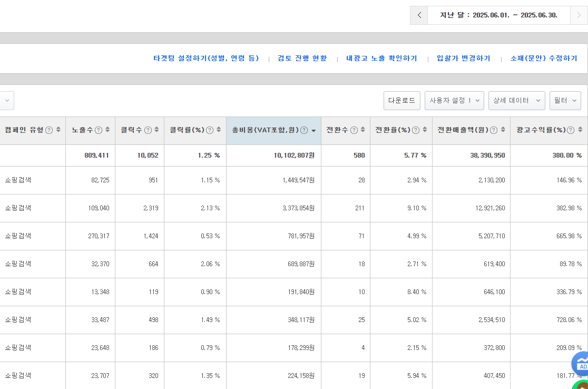Click help icon next to 노출수 header
This screenshot has width=588, height=389.
pos(99,130)
